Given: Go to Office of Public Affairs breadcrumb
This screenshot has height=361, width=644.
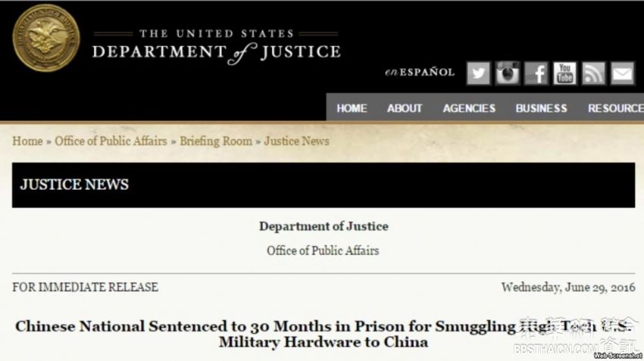Looking at the screenshot, I should point(111,142).
